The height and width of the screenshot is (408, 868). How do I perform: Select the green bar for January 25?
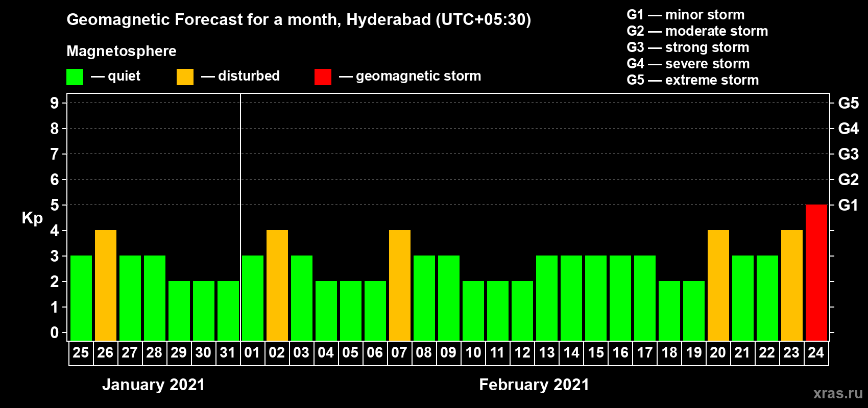(x=81, y=298)
